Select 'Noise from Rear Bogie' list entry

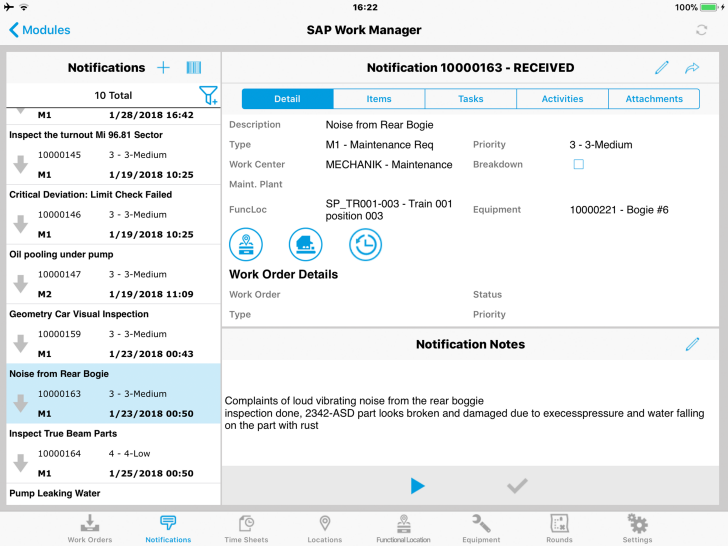(113, 394)
